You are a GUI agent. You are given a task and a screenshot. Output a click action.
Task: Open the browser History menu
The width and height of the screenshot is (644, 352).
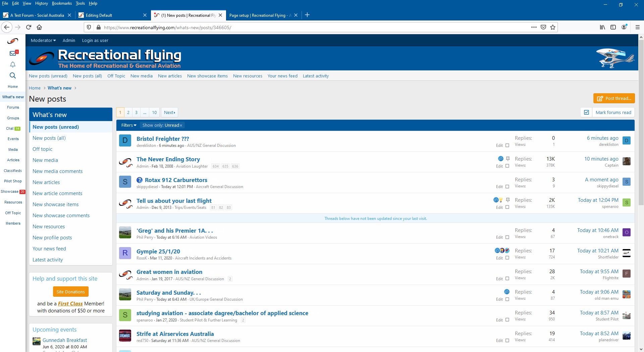tap(42, 3)
